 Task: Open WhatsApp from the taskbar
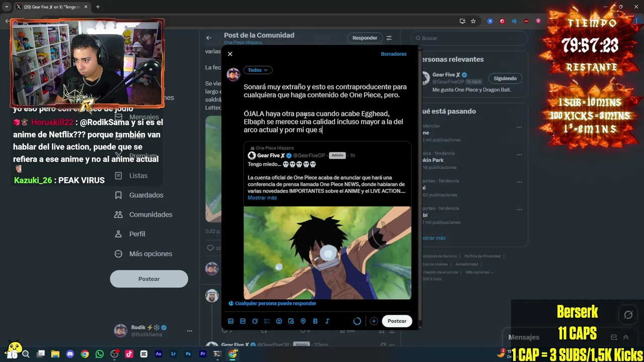100,354
